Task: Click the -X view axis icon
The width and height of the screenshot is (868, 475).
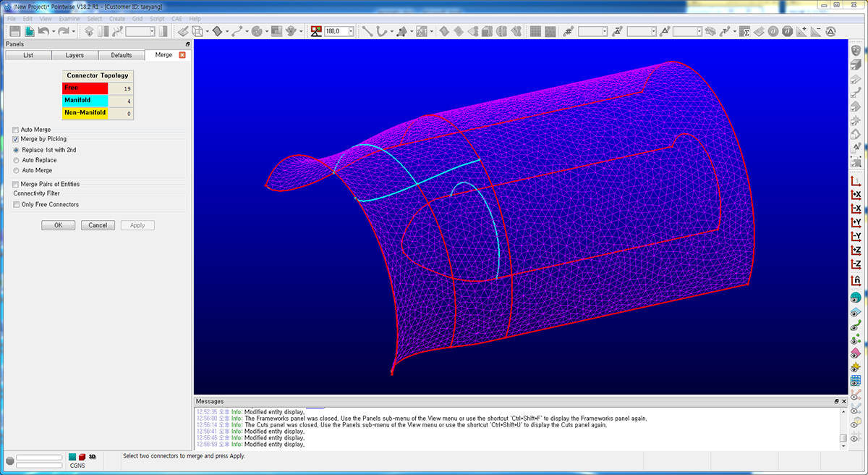Action: 855,209
